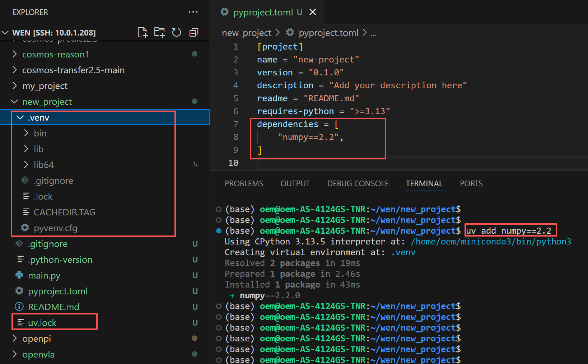The image size is (588, 364).
Task: Open the DEBUG CONSOLE tab
Action: click(358, 183)
